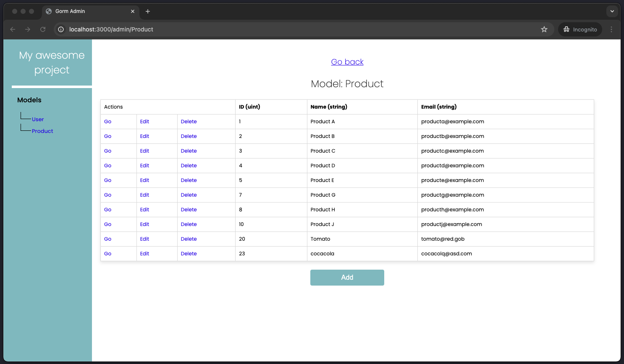Click the productj@example.com email cell

click(506, 224)
